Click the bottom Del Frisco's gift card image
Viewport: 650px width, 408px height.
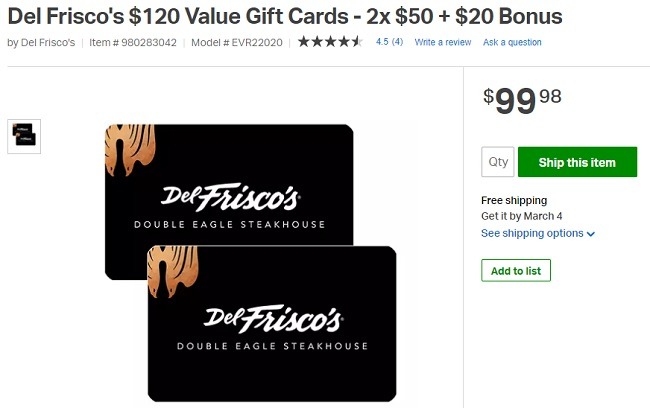pyautogui.click(x=272, y=323)
